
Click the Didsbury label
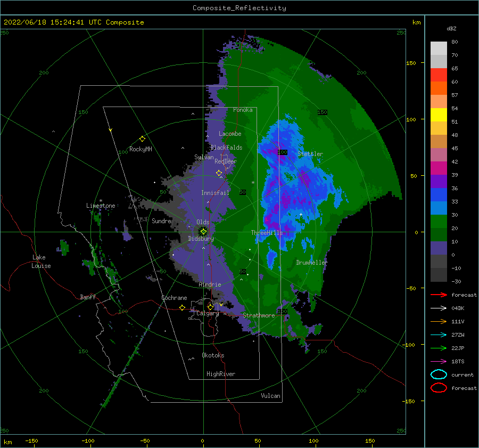click(x=201, y=239)
